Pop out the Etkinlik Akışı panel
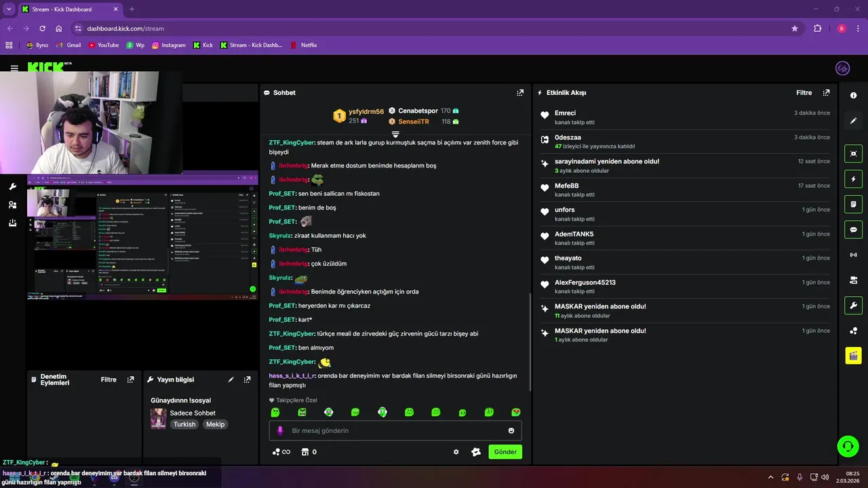Screen dimensions: 868x488 coord(826,93)
